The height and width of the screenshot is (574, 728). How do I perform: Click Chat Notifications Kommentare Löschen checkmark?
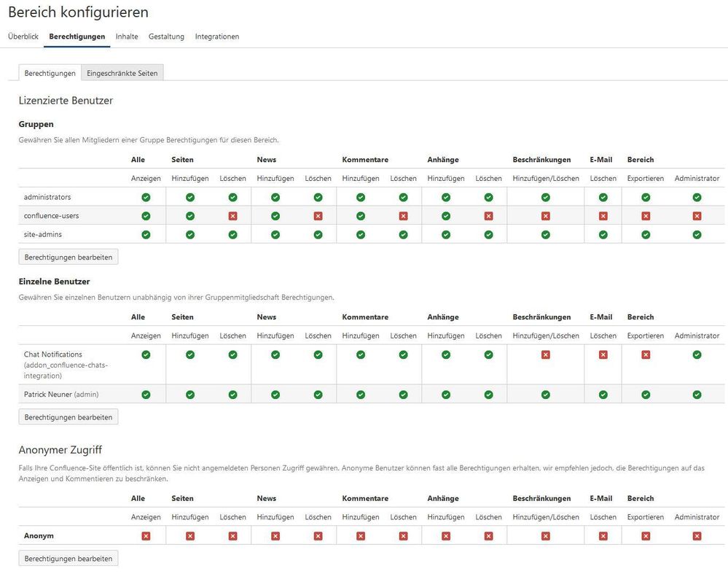point(404,354)
